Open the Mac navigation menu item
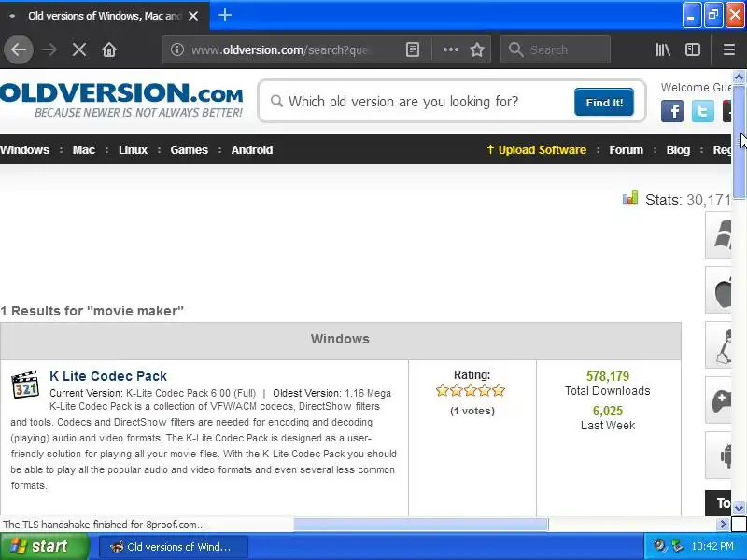The width and height of the screenshot is (747, 560). point(84,150)
